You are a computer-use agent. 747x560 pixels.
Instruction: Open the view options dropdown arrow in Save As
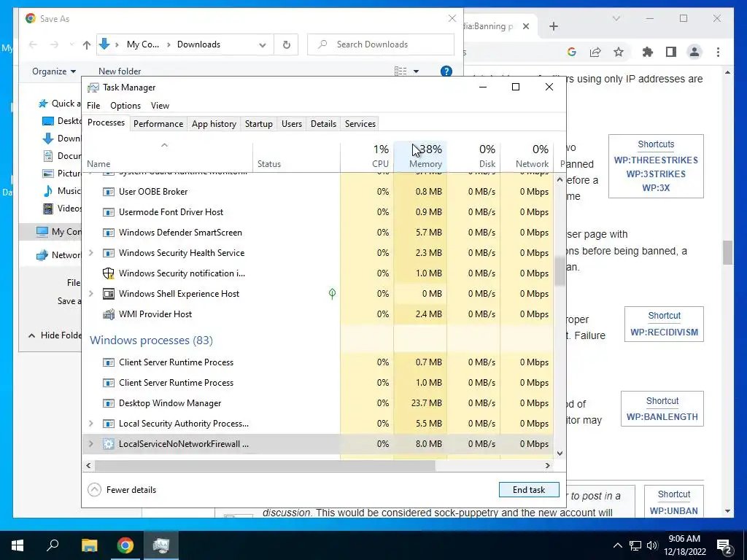point(416,71)
